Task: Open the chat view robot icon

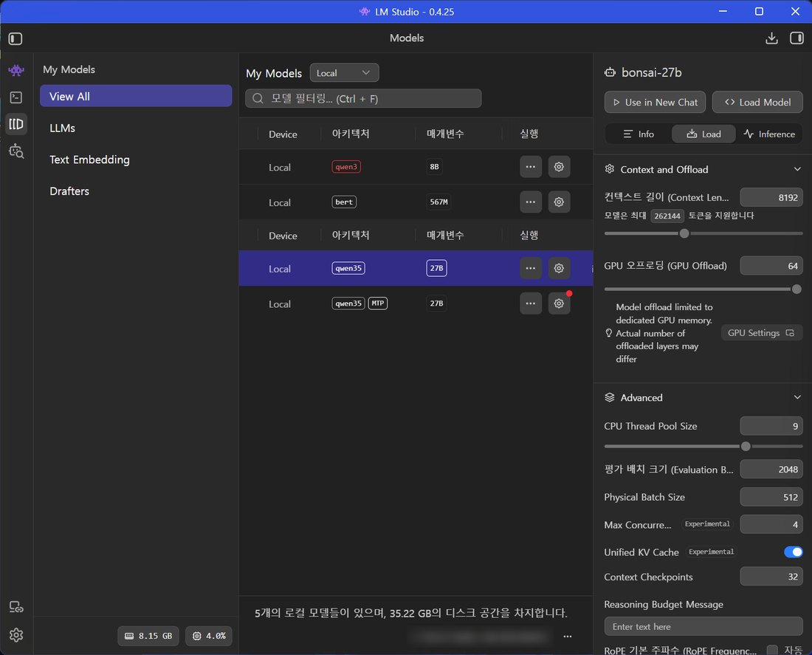Action: pos(16,70)
